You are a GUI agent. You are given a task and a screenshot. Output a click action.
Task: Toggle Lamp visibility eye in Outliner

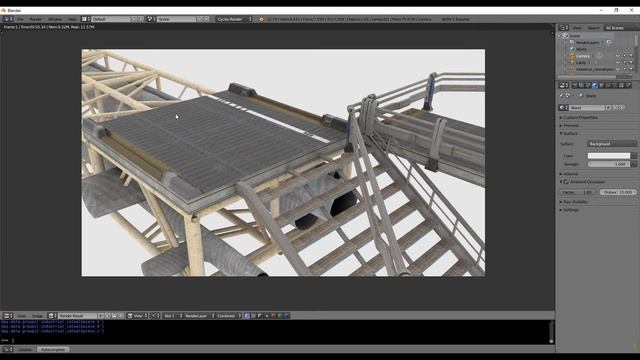click(618, 62)
